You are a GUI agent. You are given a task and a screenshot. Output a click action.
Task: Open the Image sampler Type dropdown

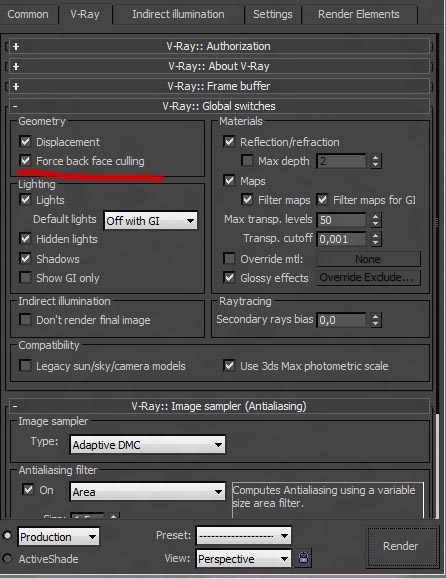[x=147, y=445]
